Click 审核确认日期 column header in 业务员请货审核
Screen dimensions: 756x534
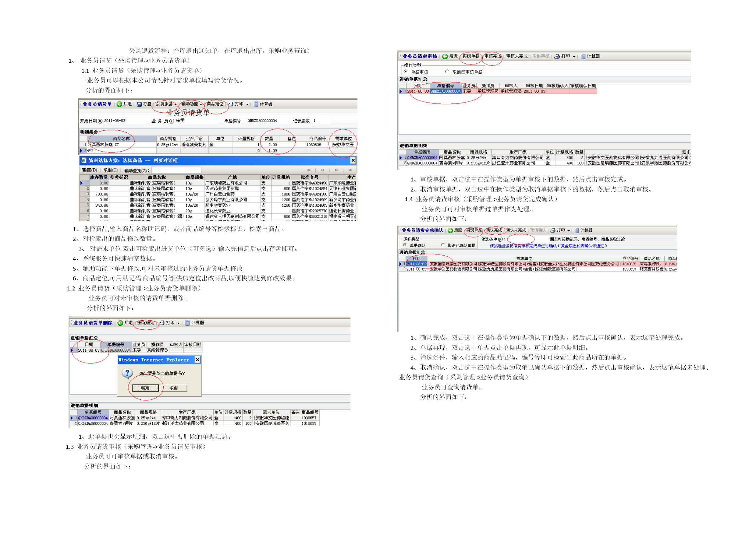[x=583, y=86]
